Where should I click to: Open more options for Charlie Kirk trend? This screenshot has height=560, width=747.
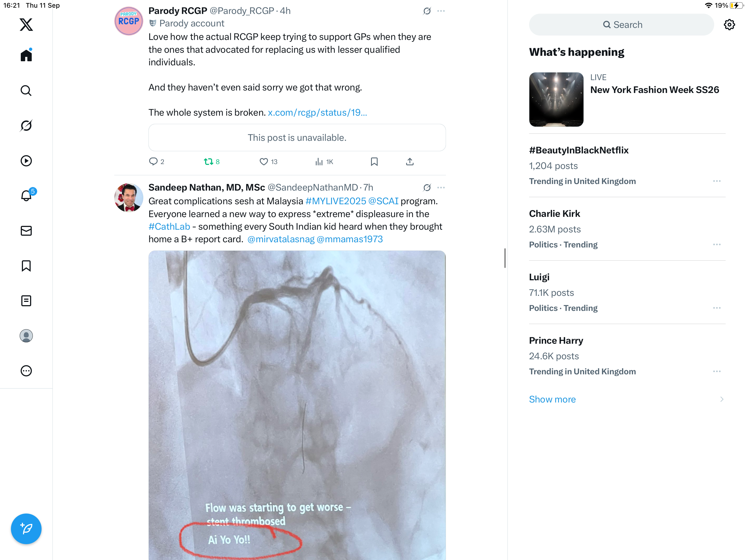pos(717,244)
